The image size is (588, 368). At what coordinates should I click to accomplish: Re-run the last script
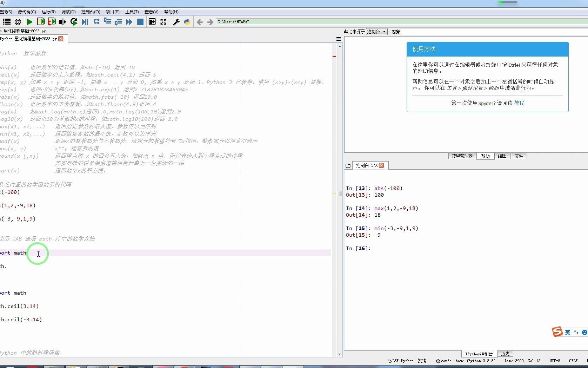[x=74, y=22]
